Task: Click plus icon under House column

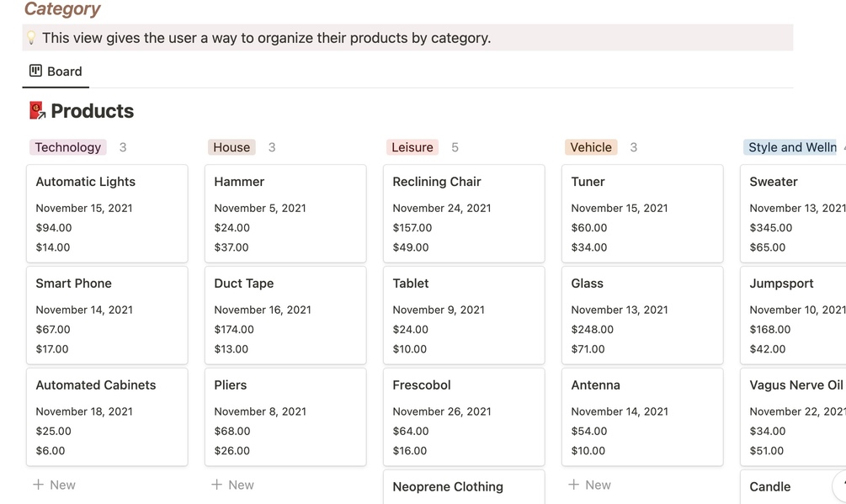Action: click(x=216, y=485)
